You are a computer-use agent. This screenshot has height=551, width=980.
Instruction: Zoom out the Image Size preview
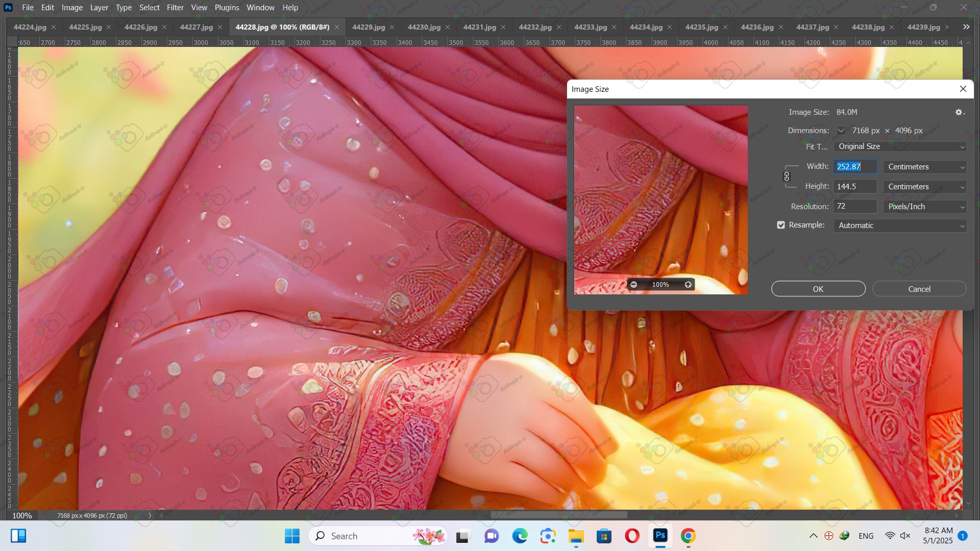(x=633, y=285)
